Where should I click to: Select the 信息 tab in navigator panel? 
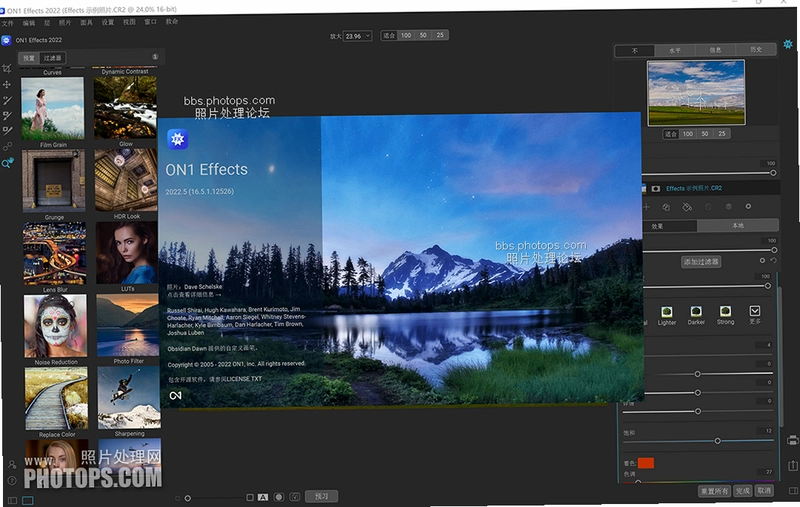(x=715, y=50)
